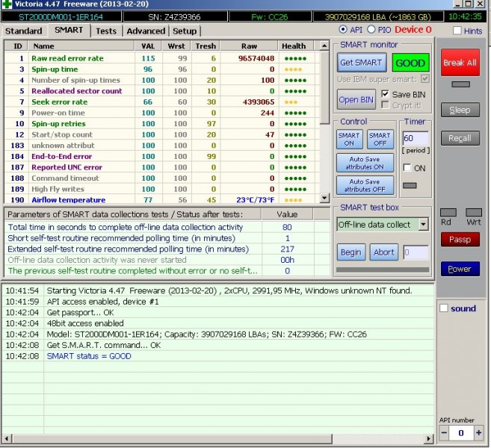
Task: Select the API access mode radio
Action: click(x=343, y=30)
